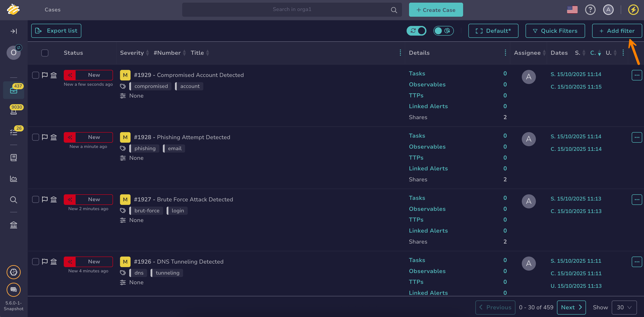This screenshot has height=317, width=644.
Task: Click the flag icon on case #1929
Action: tap(45, 75)
